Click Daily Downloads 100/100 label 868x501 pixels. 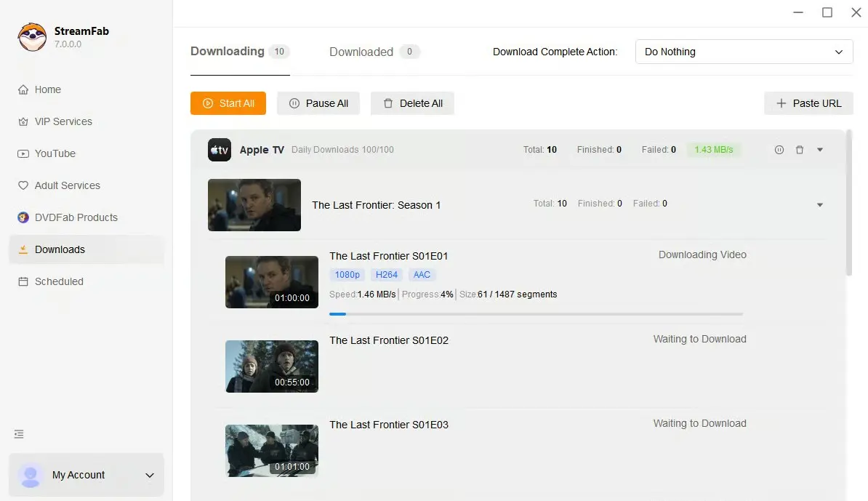coord(342,150)
